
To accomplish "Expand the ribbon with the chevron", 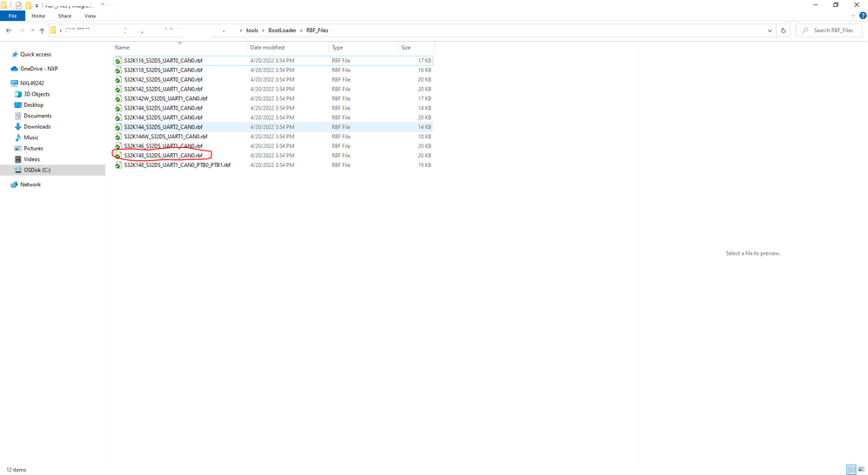I will 853,16.
